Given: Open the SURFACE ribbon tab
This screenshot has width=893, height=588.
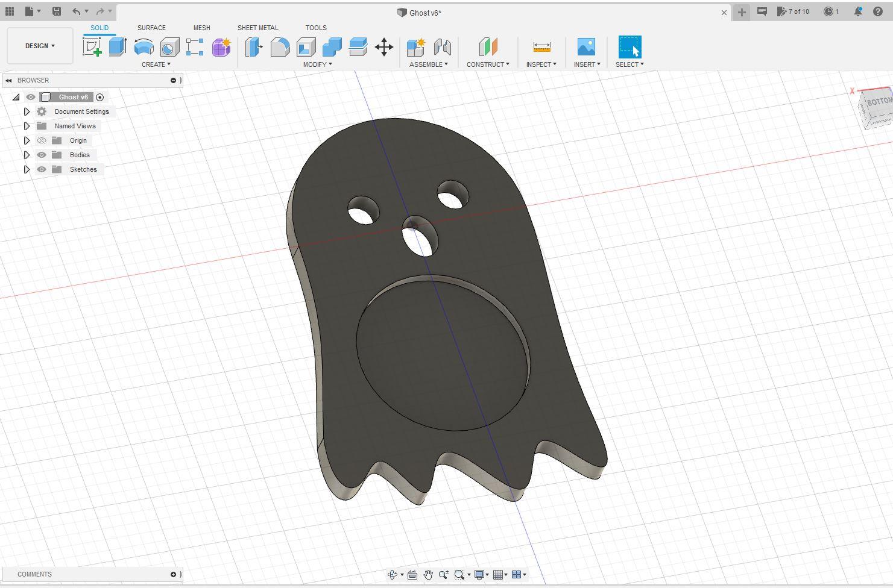Looking at the screenshot, I should [x=151, y=28].
